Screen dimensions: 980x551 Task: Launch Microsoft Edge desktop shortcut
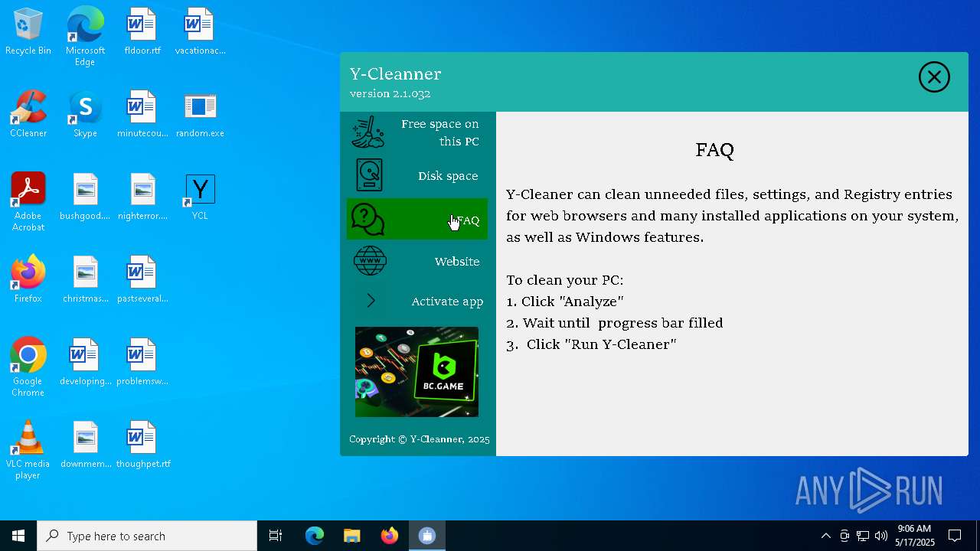click(x=85, y=37)
